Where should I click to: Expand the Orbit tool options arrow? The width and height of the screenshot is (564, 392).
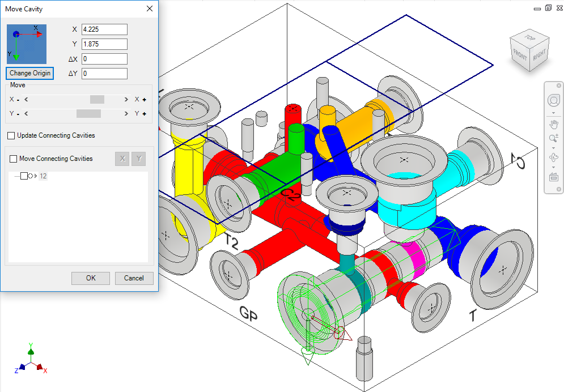554,167
